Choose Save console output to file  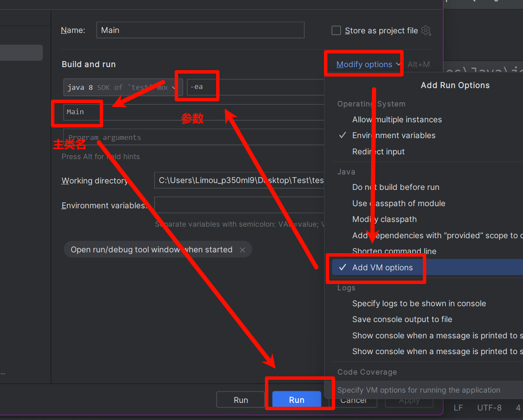point(402,319)
